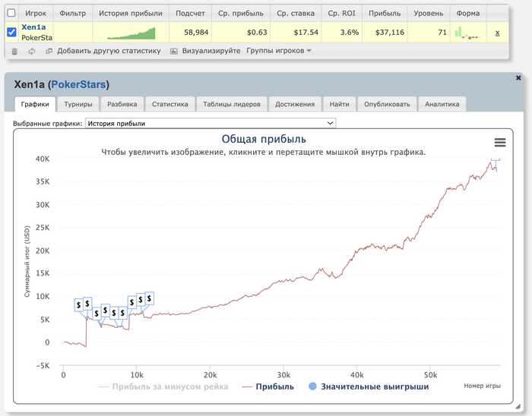
Task: Click the resize grip of the panel
Action: (518, 406)
